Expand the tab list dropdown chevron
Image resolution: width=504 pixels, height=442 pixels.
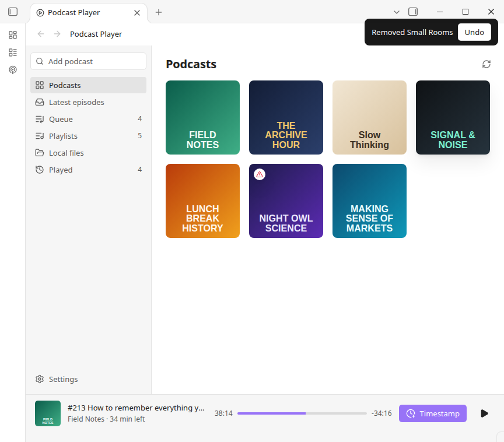397,12
